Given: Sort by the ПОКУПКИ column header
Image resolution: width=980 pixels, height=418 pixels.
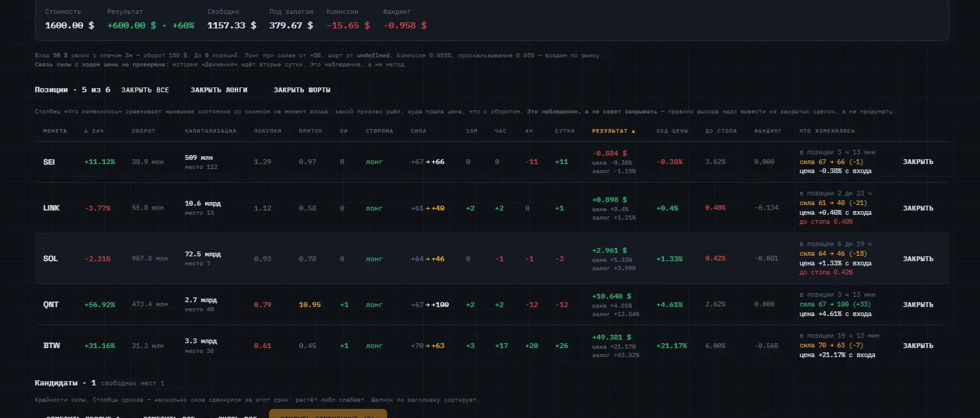Looking at the screenshot, I should [x=268, y=131].
